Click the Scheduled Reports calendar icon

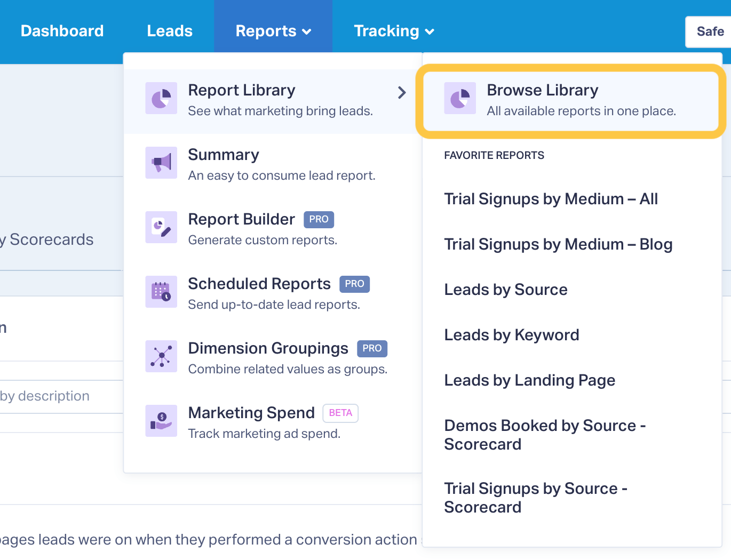pyautogui.click(x=161, y=292)
